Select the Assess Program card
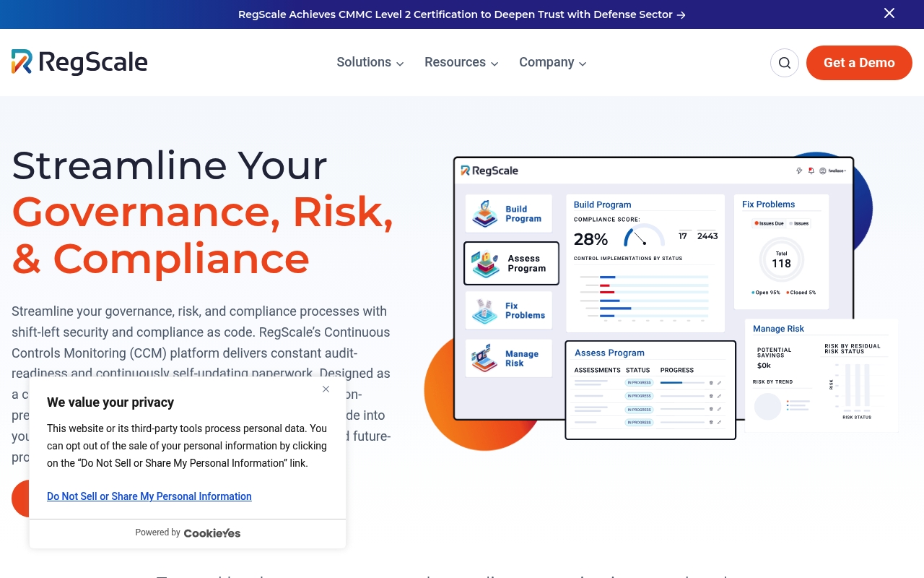924x578 pixels. pos(511,264)
